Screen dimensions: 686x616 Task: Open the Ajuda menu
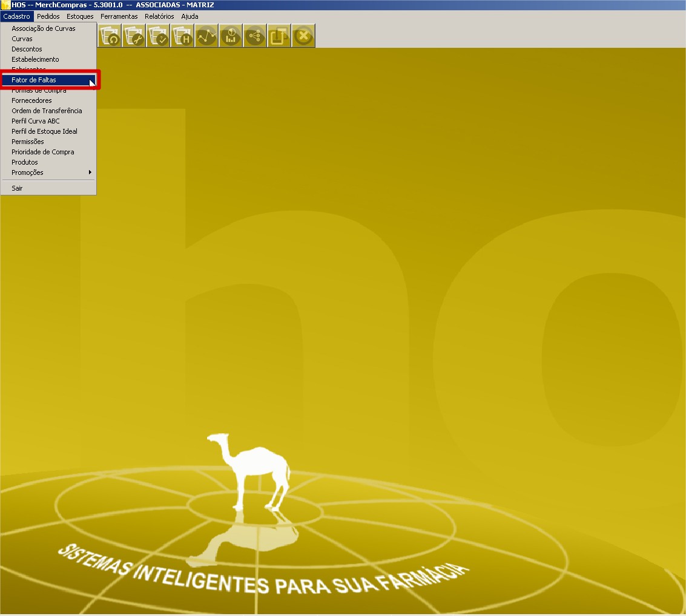coord(190,16)
